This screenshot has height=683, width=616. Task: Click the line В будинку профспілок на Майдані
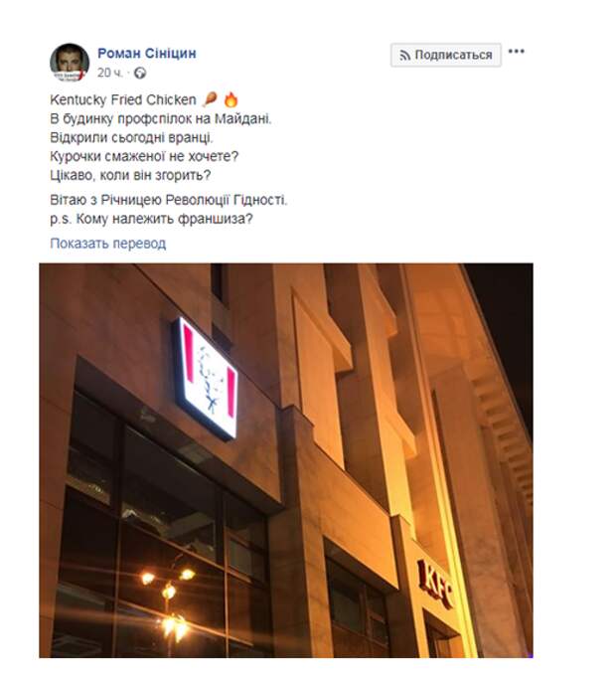coord(161,118)
